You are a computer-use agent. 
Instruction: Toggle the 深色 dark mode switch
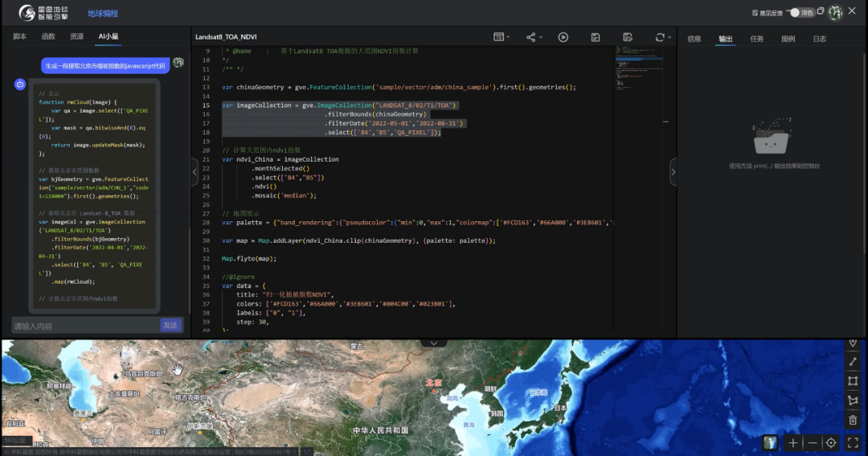click(x=801, y=13)
